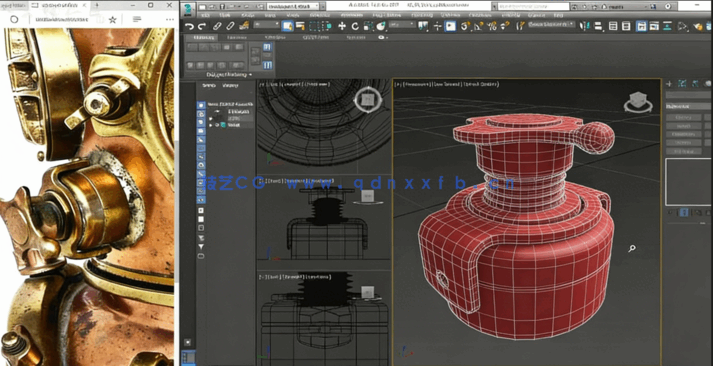Click the Rectangular Selection Region icon
The width and height of the screenshot is (713, 366).
(x=314, y=26)
